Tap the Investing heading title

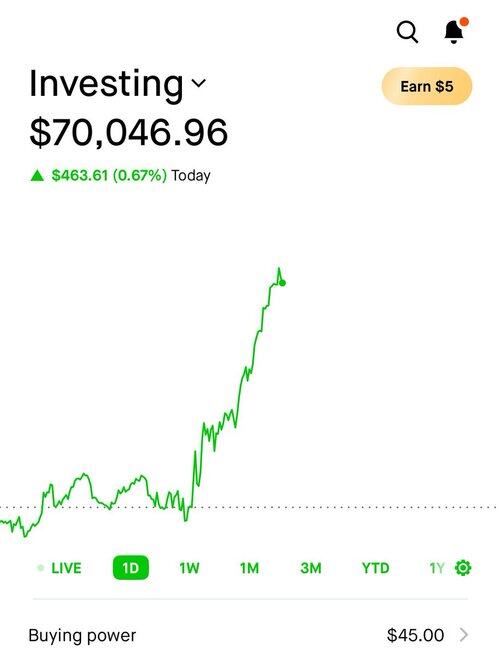point(106,86)
